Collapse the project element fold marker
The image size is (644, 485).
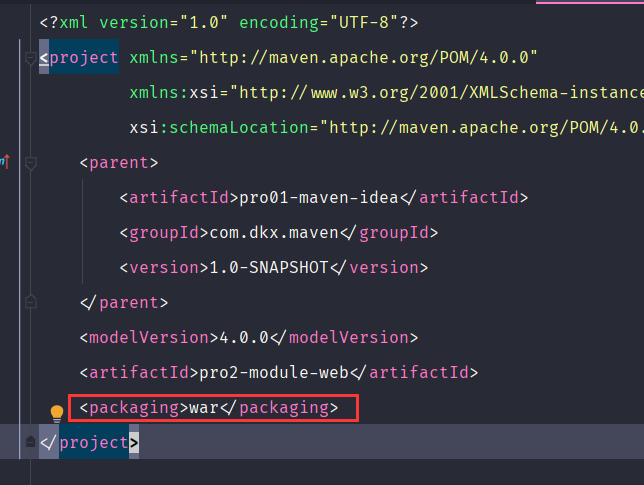click(x=30, y=58)
